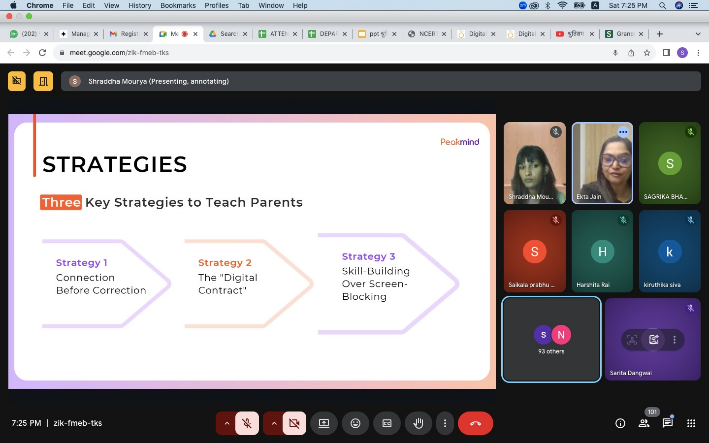Raise hand in the meeting
This screenshot has height=443, width=709.
tap(419, 423)
